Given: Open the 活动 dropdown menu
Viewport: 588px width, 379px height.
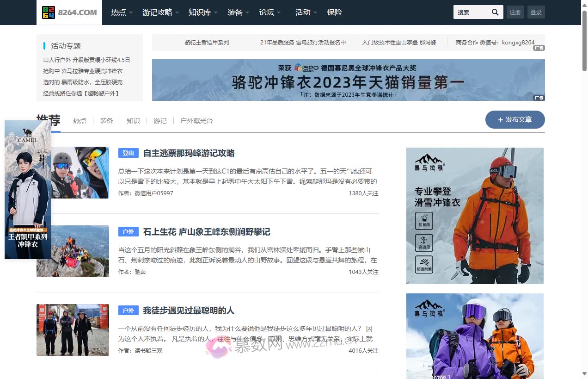Looking at the screenshot, I should [x=303, y=12].
